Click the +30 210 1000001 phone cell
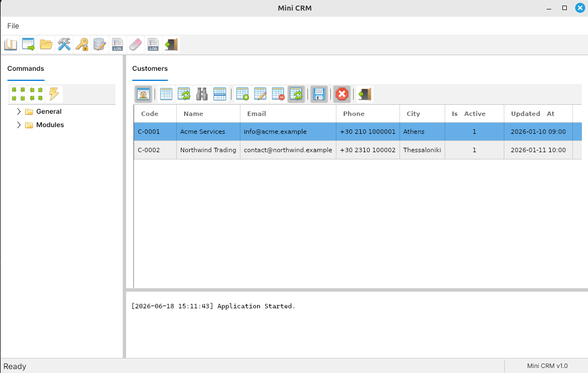The width and height of the screenshot is (588, 373). 368,132
